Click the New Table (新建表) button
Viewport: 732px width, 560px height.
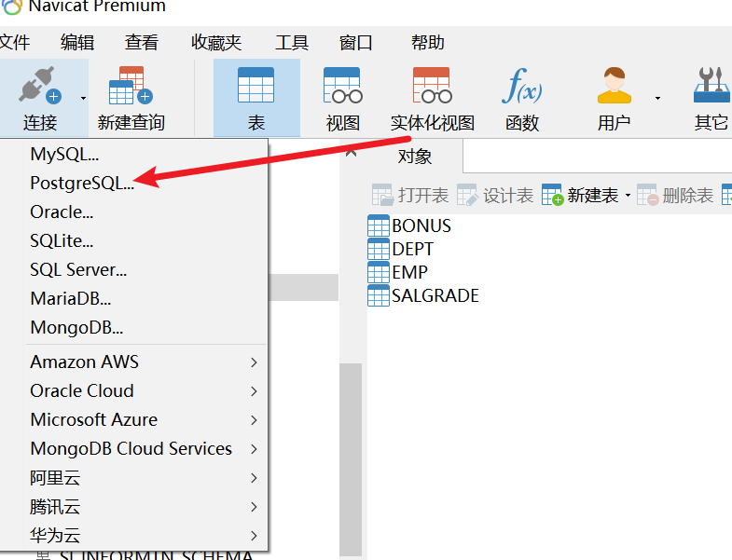pyautogui.click(x=581, y=196)
